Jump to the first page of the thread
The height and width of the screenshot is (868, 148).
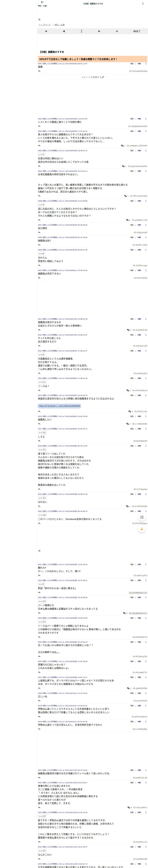click(x=46, y=31)
